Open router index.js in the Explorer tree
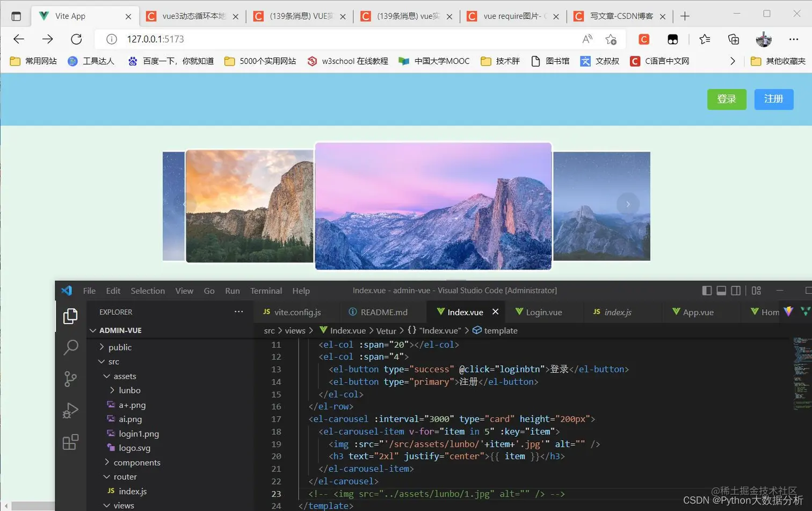This screenshot has height=511, width=812. (133, 491)
